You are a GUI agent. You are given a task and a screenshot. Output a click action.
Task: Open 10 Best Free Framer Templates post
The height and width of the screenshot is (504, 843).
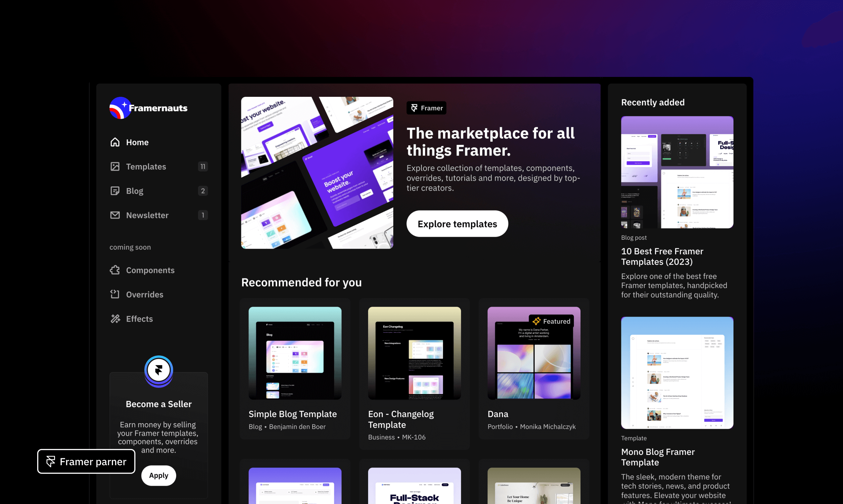click(x=662, y=256)
